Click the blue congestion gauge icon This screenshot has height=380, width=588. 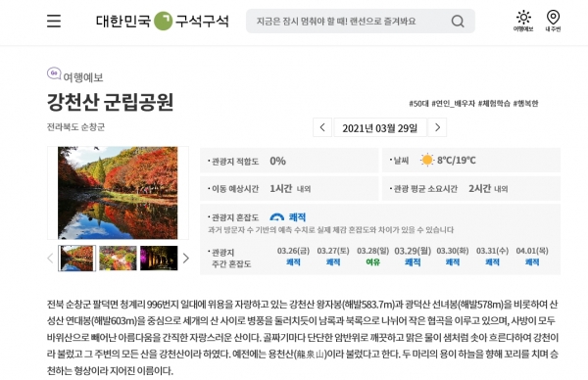276,217
